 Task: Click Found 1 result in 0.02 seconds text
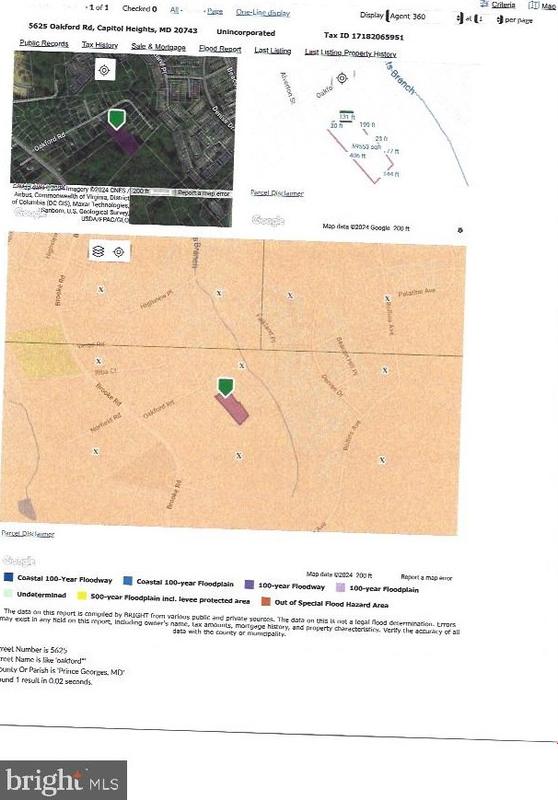(x=46, y=681)
